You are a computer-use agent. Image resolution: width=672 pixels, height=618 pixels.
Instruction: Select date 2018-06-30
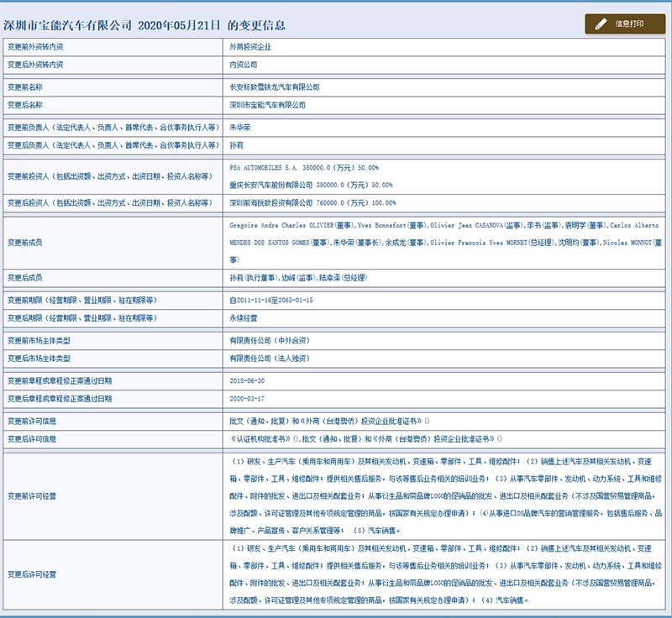click(247, 381)
